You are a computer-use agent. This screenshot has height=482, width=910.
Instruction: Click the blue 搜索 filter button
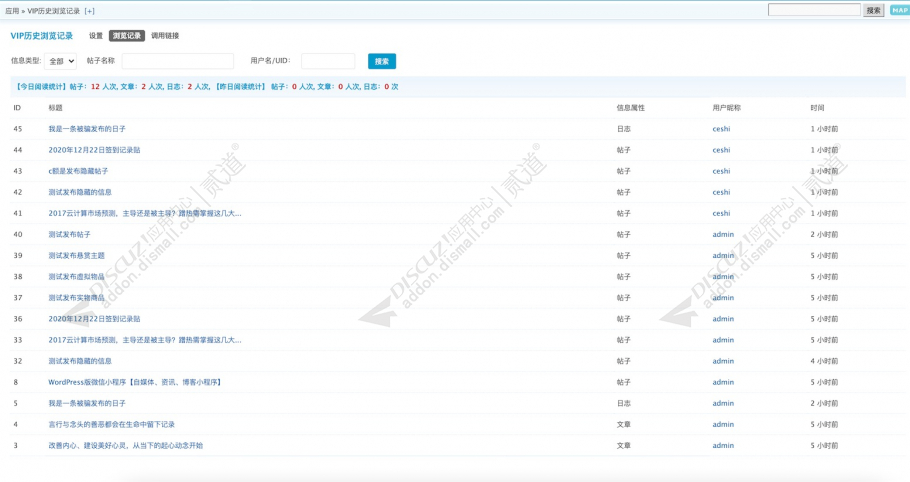382,61
